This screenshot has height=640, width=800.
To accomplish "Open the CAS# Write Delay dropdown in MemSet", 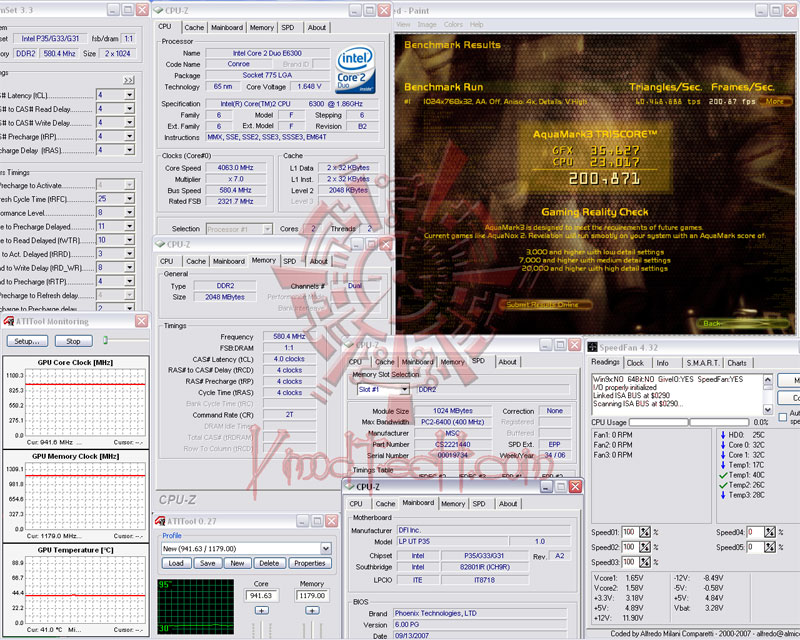I will click(x=129, y=122).
